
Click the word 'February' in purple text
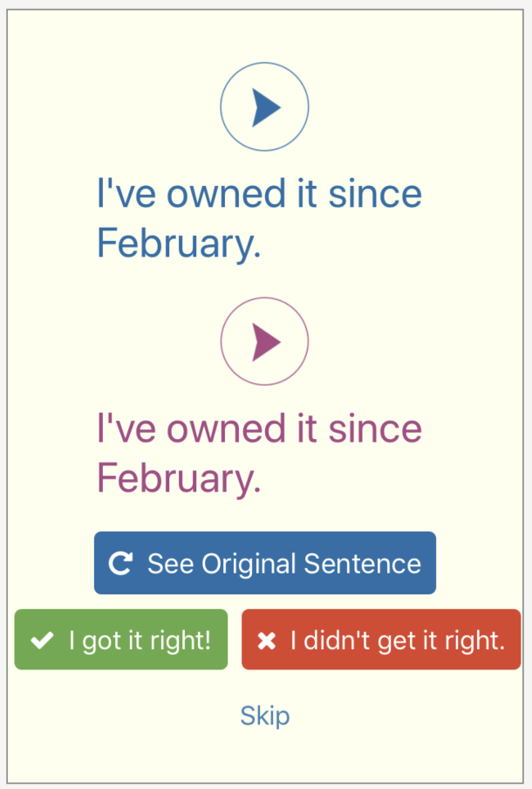tap(178, 479)
